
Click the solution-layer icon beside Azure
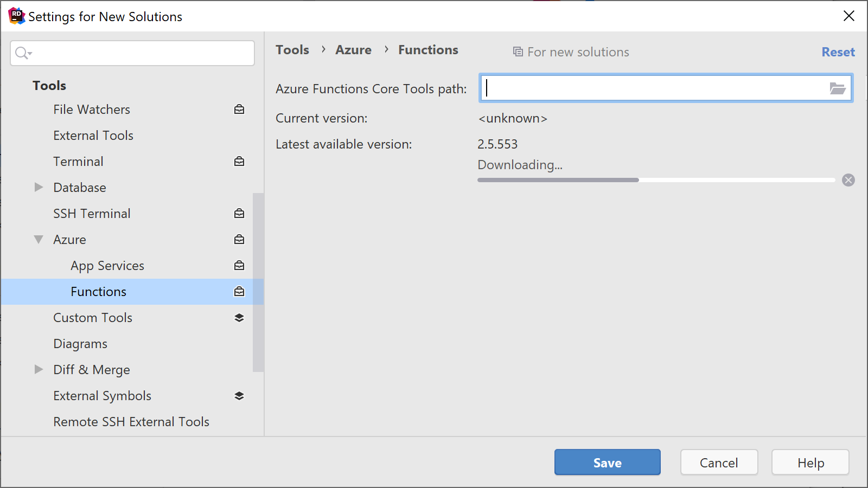(x=239, y=240)
